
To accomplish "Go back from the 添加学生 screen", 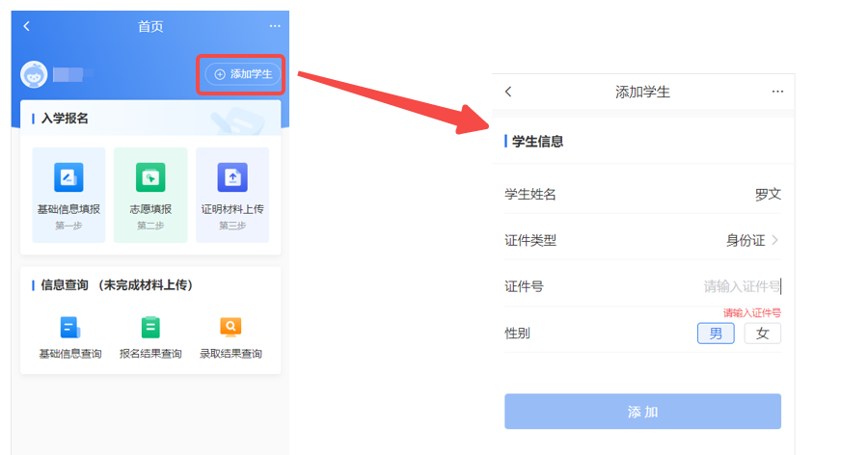I will point(508,92).
